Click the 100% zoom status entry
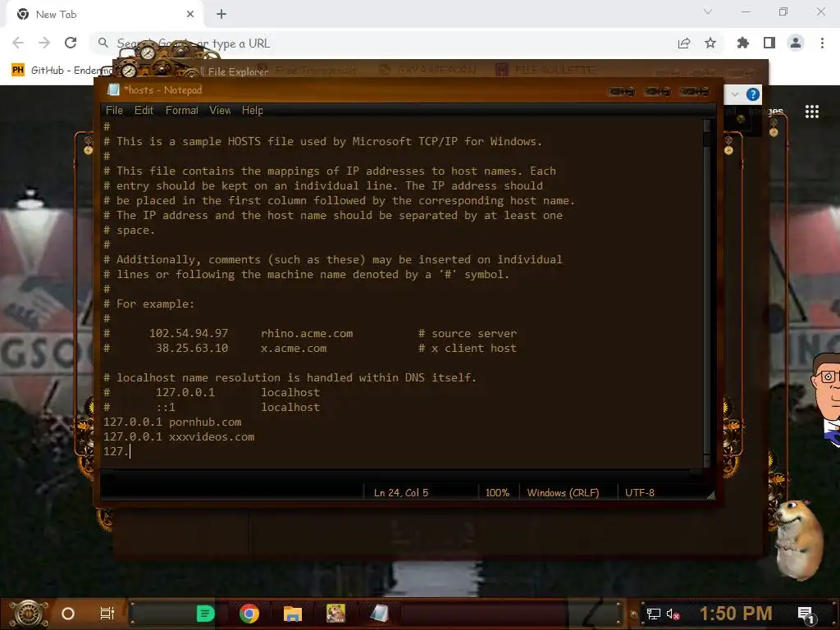 (497, 493)
